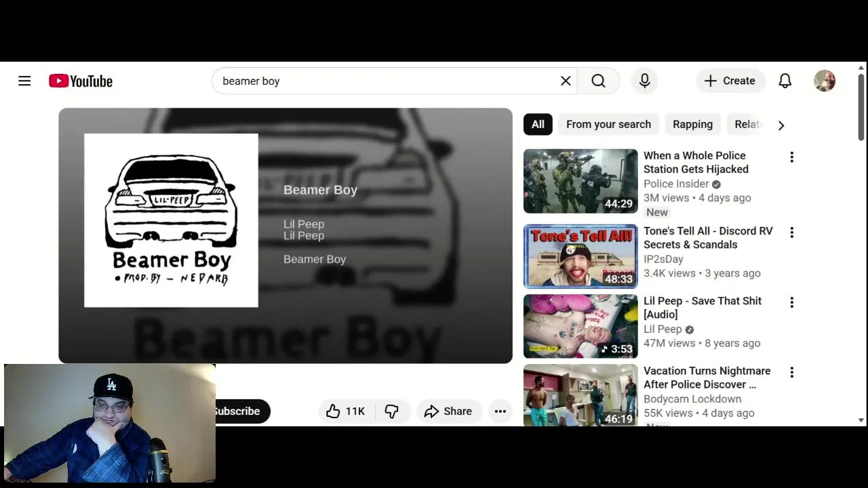Share the Beamer Boy video
This screenshot has height=488, width=868.
(x=448, y=411)
